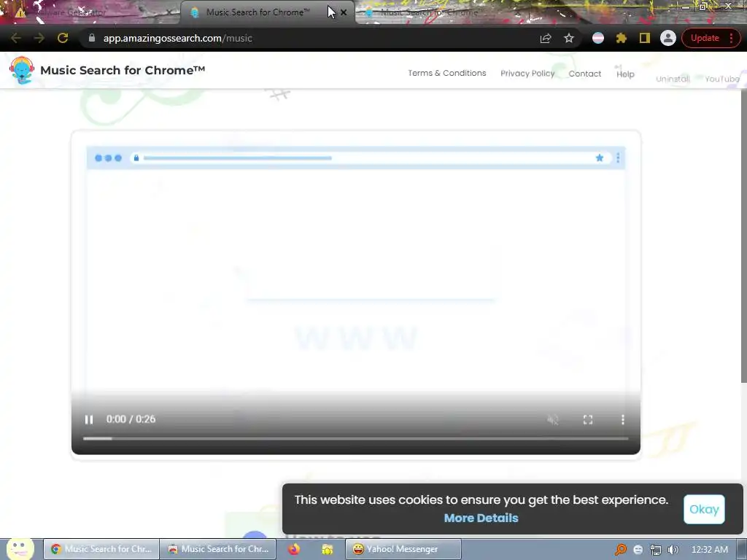
Task: Reload the page in the browser toolbar
Action: 63,38
